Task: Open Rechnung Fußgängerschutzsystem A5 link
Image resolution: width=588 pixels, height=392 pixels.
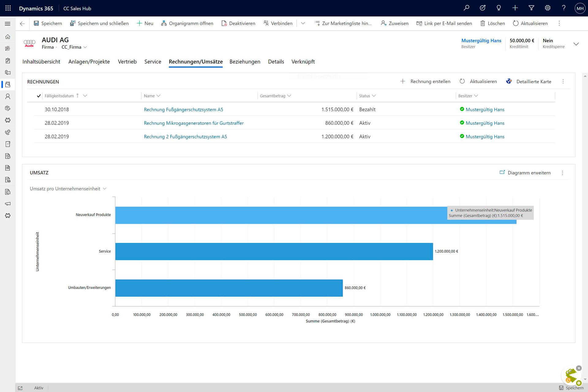Action: pos(183,110)
